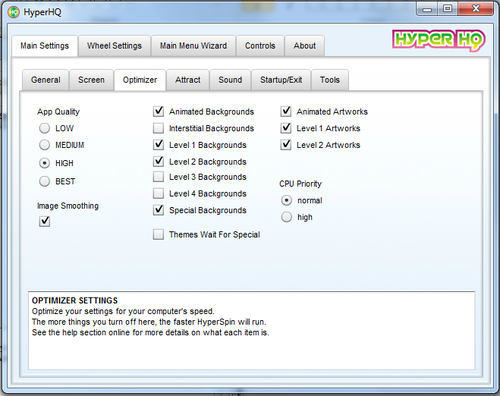This screenshot has width=500, height=396.
Task: Toggle the Image Smoothing checkbox
Action: [44, 221]
